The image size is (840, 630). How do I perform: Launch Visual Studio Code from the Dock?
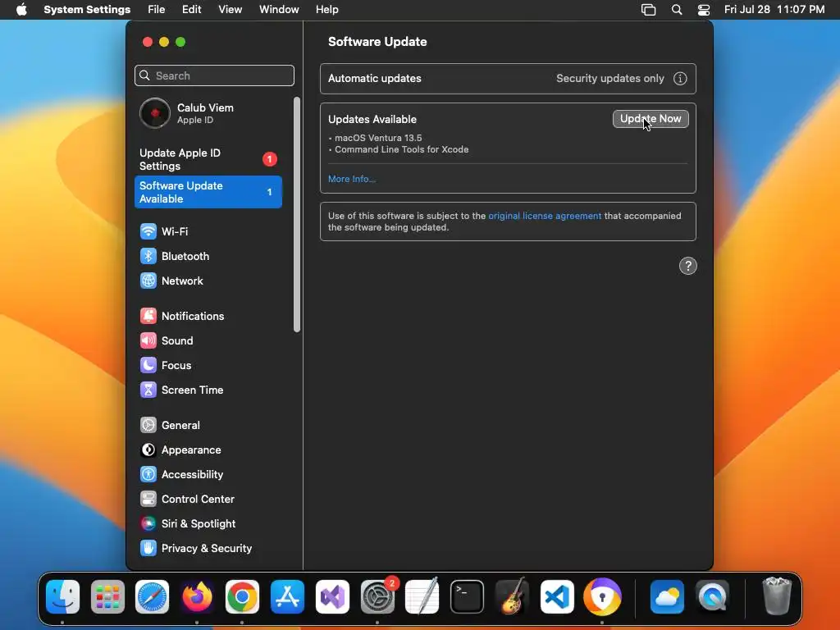557,596
